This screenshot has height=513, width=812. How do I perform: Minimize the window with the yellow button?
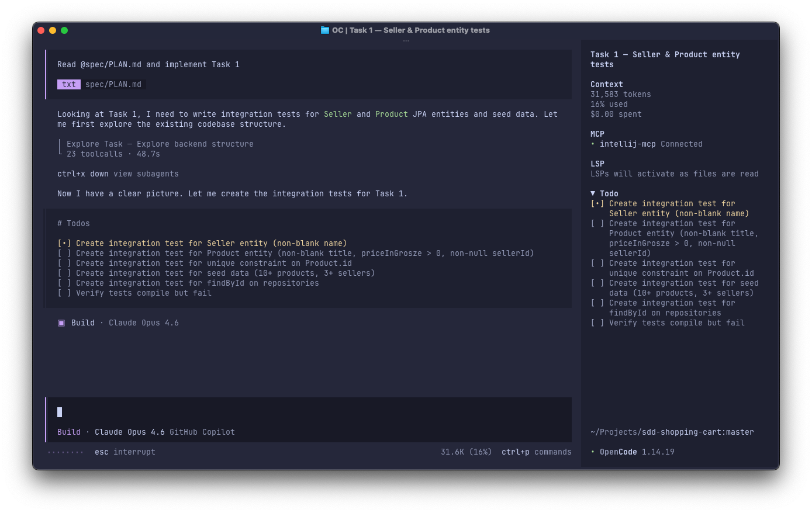(53, 30)
